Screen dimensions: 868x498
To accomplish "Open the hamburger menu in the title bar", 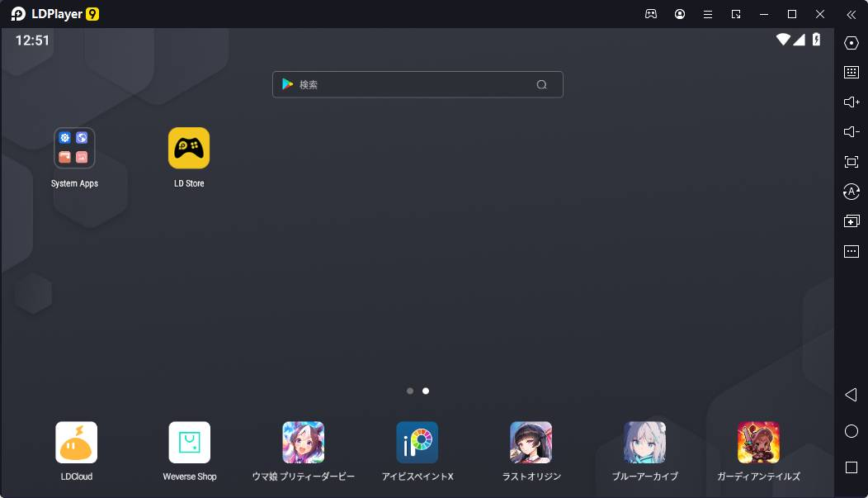I will click(707, 14).
